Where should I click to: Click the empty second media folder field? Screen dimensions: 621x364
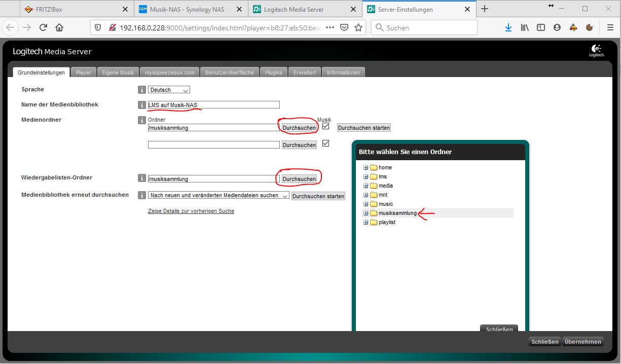click(213, 145)
